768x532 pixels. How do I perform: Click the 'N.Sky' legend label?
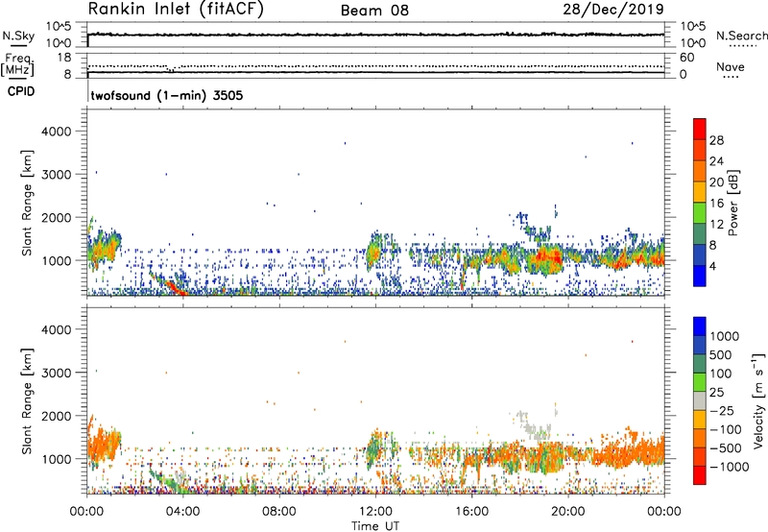(18, 36)
